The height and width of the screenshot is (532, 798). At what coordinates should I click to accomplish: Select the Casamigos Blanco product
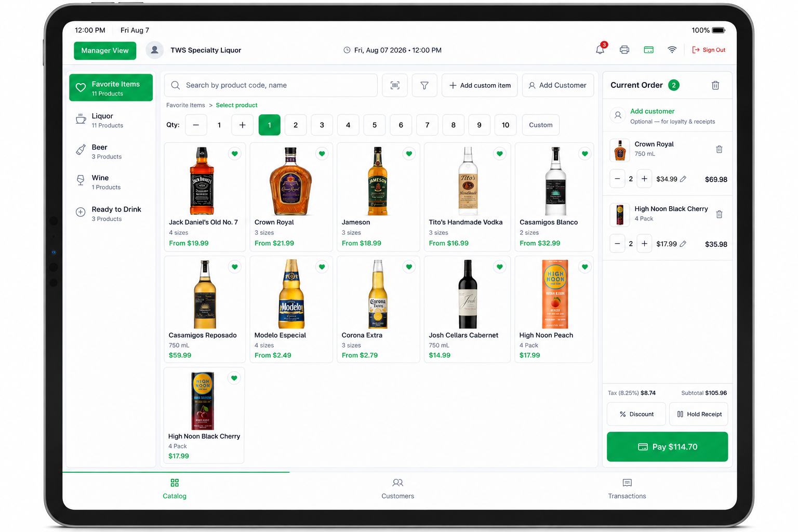click(x=554, y=197)
